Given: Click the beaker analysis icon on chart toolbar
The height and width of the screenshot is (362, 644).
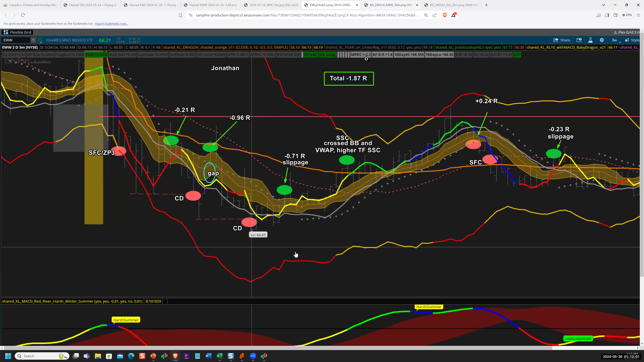Looking at the screenshot, I should (591, 40).
